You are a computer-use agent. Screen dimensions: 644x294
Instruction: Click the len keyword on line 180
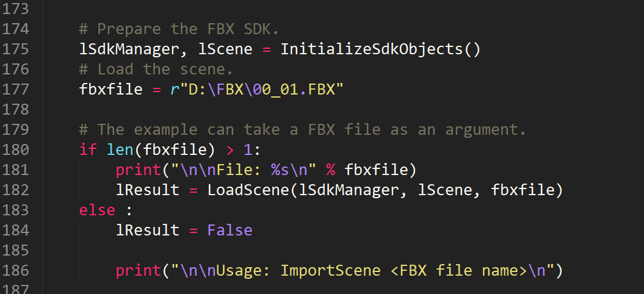click(x=120, y=150)
